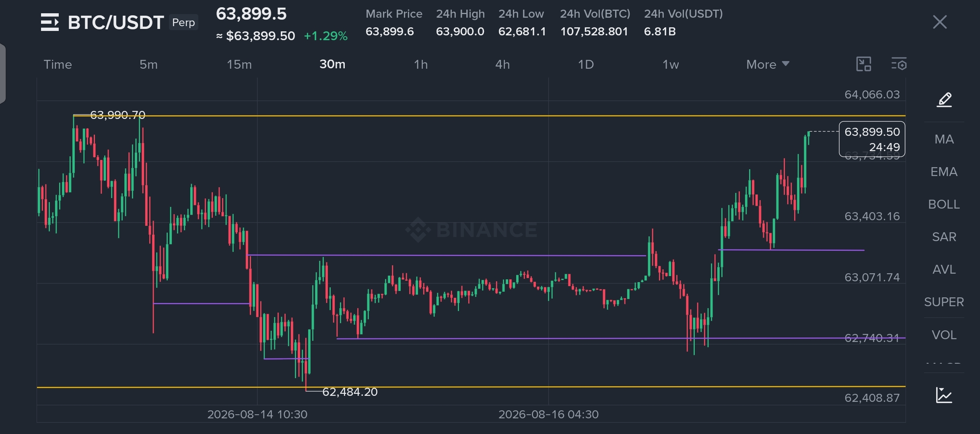This screenshot has width=980, height=434.
Task: Toggle the AVL indicator
Action: pyautogui.click(x=944, y=270)
